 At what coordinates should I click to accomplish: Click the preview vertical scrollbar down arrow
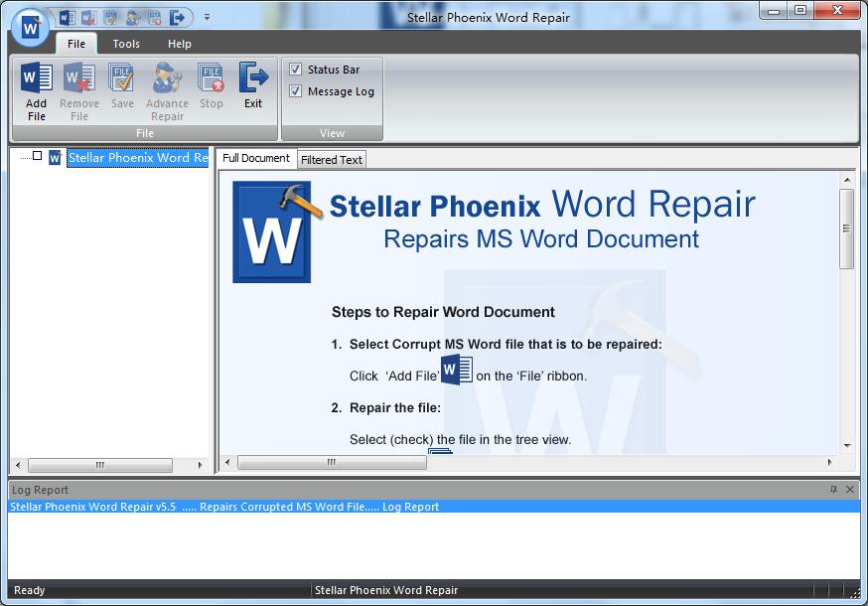(847, 445)
